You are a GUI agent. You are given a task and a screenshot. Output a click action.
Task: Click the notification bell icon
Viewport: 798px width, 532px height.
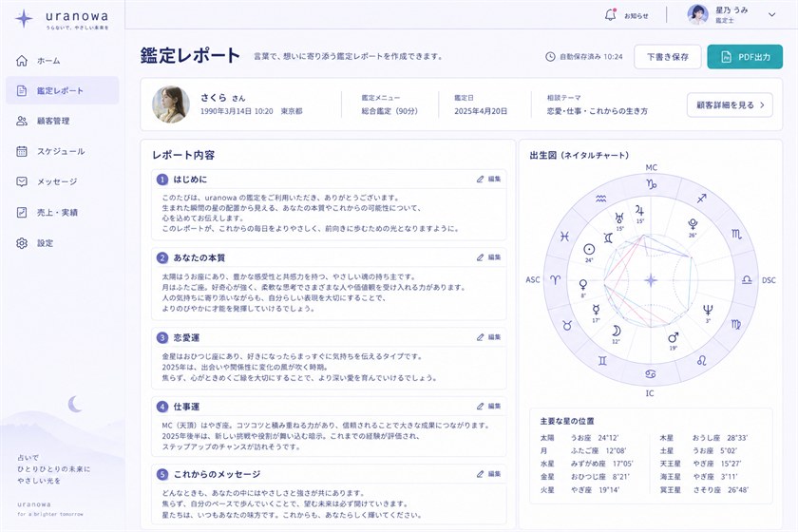click(x=610, y=15)
